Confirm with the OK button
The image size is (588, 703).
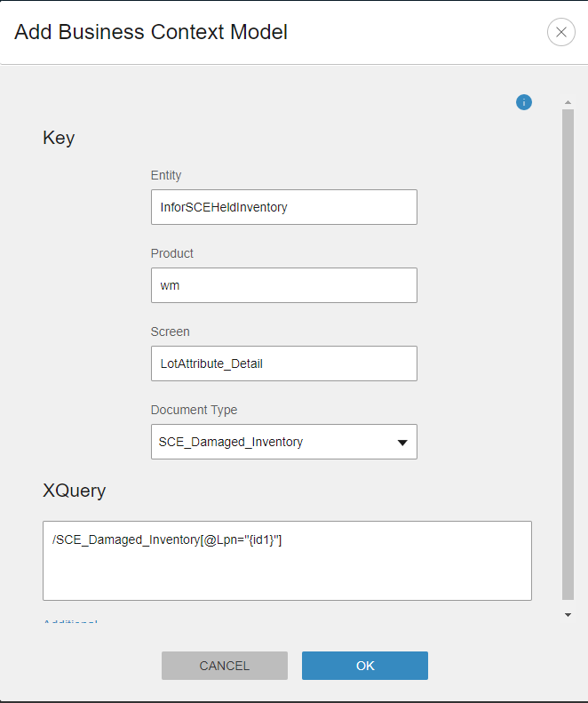[365, 666]
